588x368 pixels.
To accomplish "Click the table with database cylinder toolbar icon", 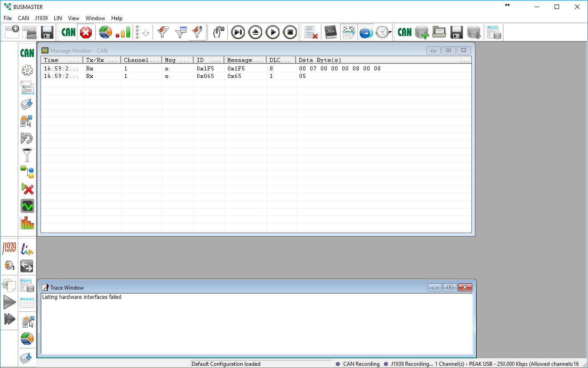I will click(494, 32).
